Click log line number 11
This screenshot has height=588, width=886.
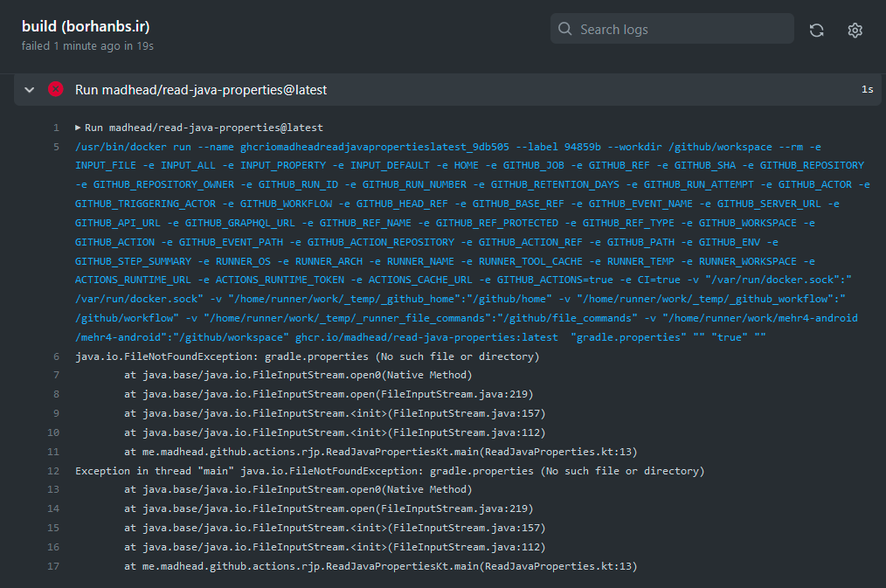[x=53, y=452]
